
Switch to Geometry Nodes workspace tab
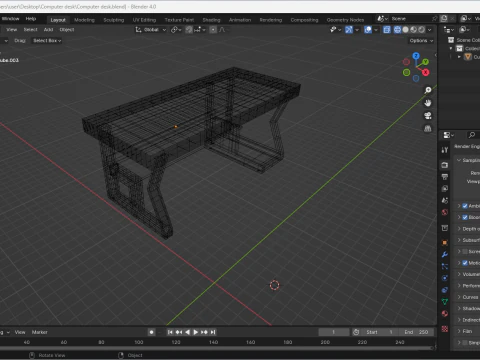click(x=345, y=20)
